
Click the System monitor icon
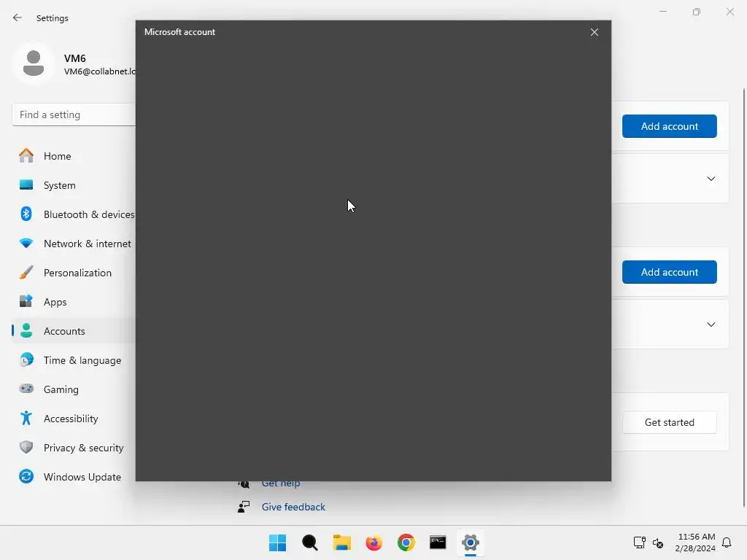pyautogui.click(x=26, y=184)
